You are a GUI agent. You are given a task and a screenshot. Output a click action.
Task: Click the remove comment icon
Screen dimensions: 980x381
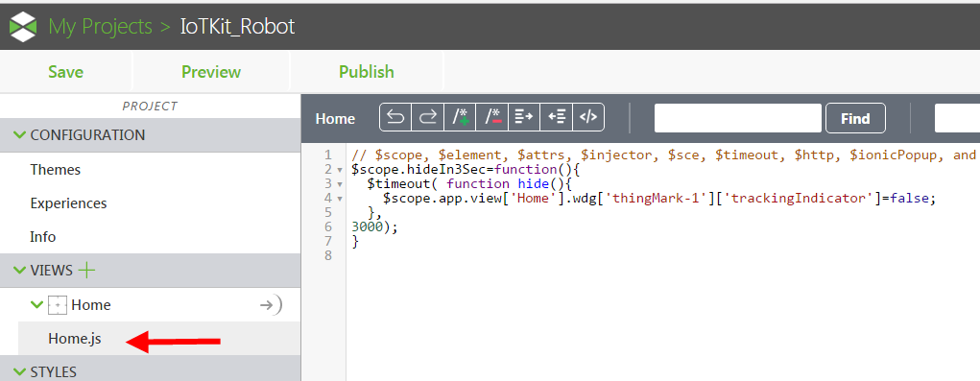coord(491,117)
